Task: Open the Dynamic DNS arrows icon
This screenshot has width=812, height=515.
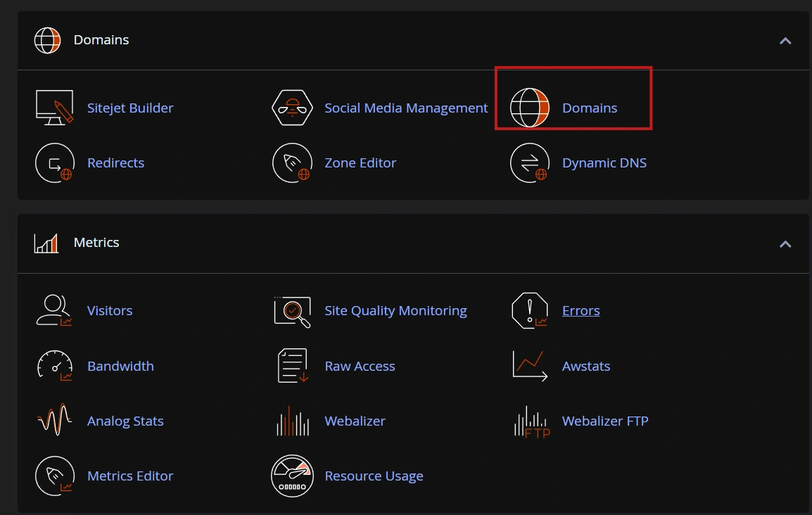Action: coord(529,163)
